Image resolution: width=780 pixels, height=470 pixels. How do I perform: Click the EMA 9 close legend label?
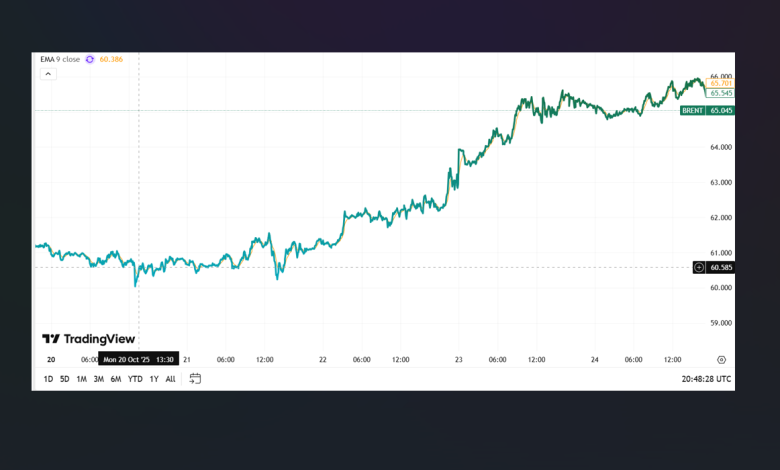(x=60, y=59)
